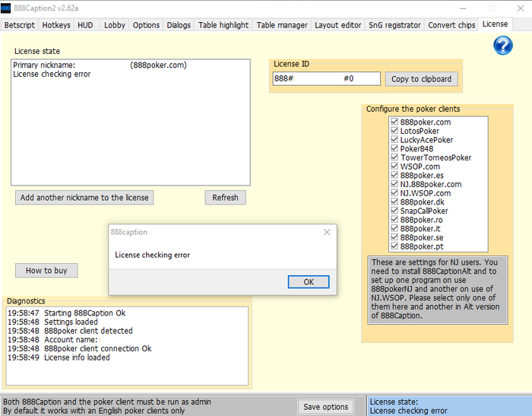The image size is (532, 416).
Task: Click the 'Account name:' diagnostics line
Action: point(52,340)
